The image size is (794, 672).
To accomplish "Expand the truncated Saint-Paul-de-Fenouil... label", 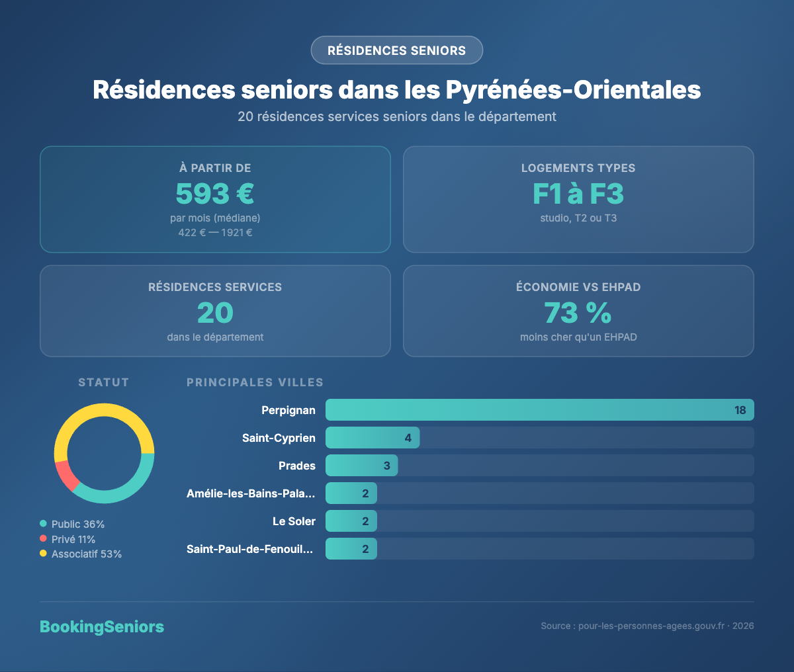I will [x=251, y=548].
